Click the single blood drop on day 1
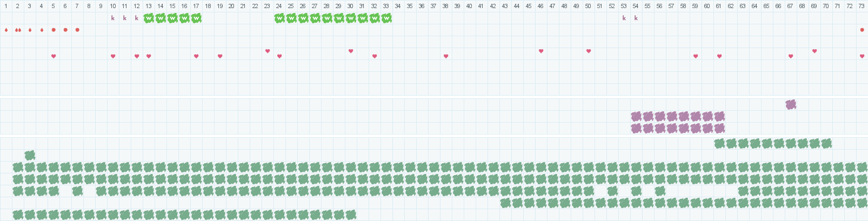 [x=6, y=30]
